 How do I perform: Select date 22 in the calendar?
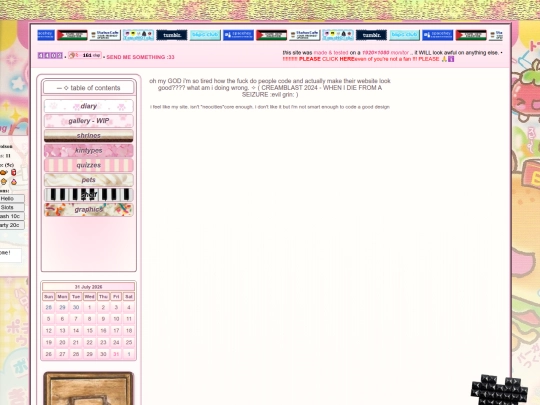(89, 342)
